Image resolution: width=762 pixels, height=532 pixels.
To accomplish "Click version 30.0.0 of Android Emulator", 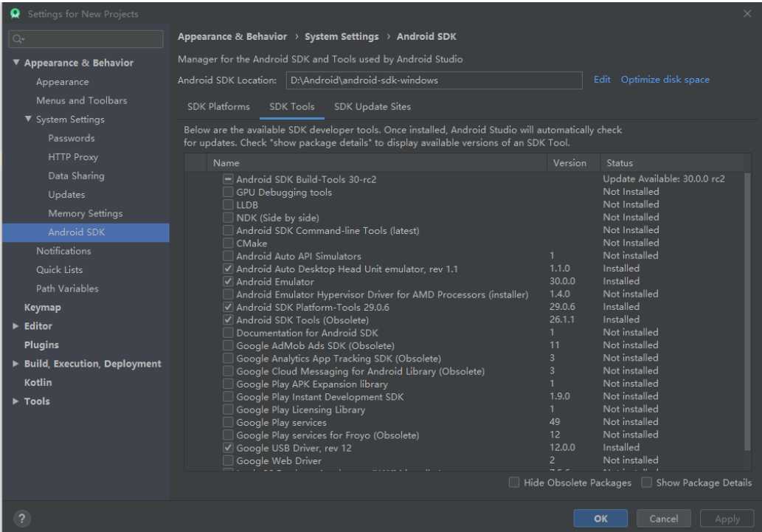I will (562, 281).
